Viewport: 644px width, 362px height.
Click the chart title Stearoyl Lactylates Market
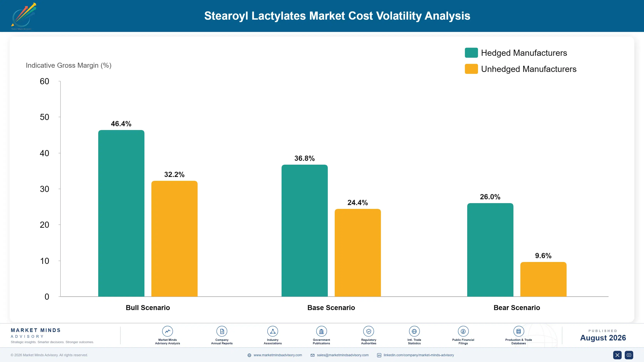tap(337, 16)
